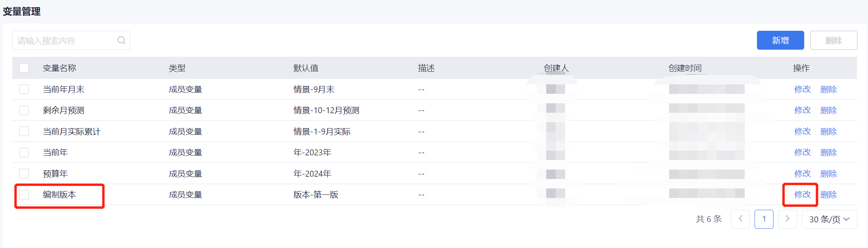Click the search magnifier icon

click(121, 40)
